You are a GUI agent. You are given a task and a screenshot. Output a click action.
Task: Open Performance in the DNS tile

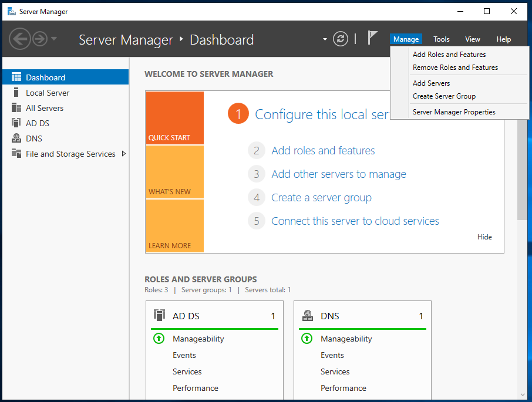[x=344, y=388]
